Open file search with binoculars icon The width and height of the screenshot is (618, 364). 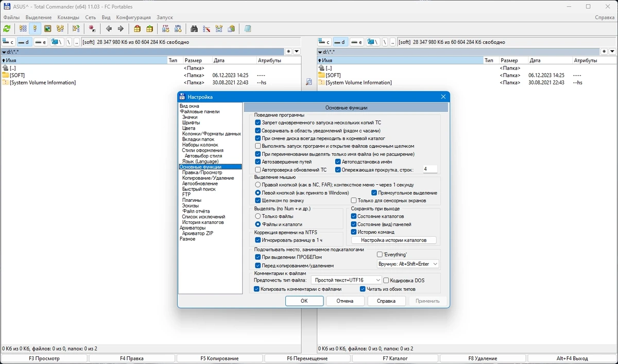click(x=194, y=29)
